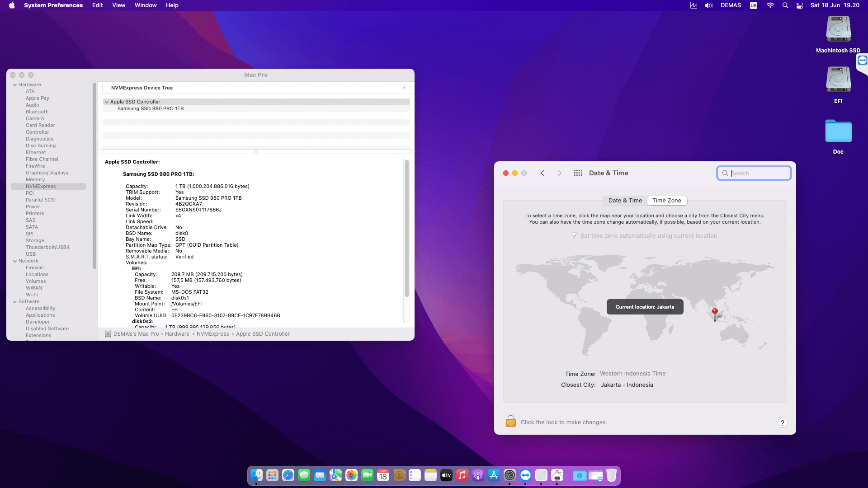Show all preferences grid button
This screenshot has width=868, height=488.
pos(578,173)
